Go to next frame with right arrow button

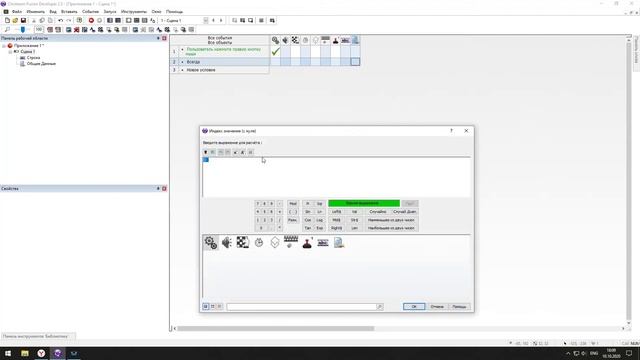(221, 20)
